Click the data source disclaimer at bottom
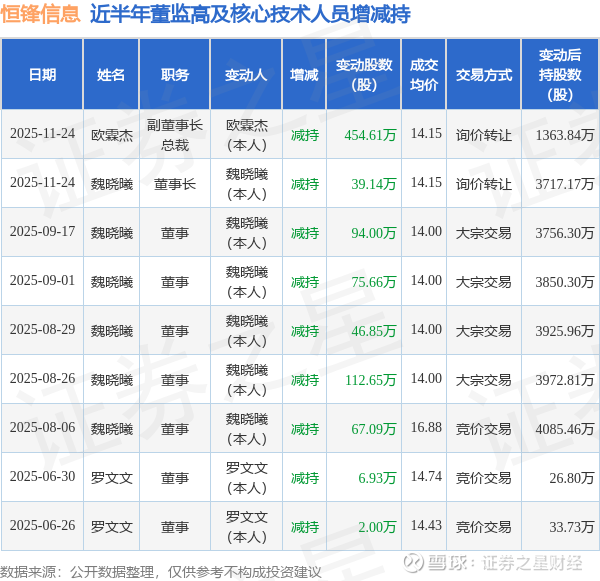600x581 pixels. [x=161, y=573]
